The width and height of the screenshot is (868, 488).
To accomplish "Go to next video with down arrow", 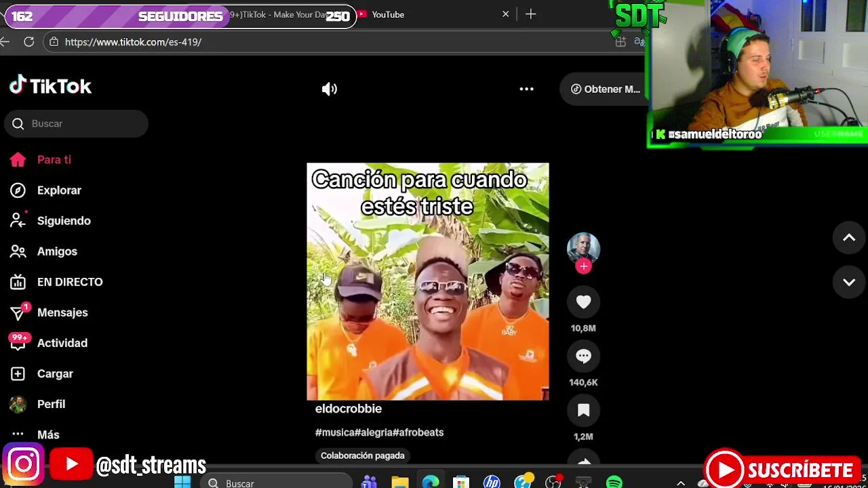I will coord(849,282).
